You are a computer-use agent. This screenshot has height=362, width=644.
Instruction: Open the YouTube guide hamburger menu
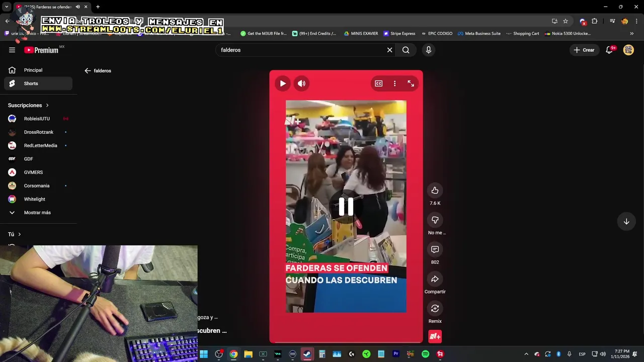[12, 50]
